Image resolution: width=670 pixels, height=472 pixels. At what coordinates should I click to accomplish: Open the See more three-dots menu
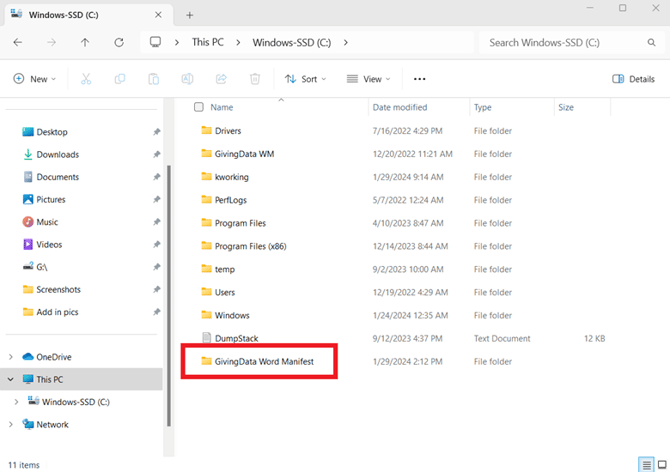click(x=419, y=79)
